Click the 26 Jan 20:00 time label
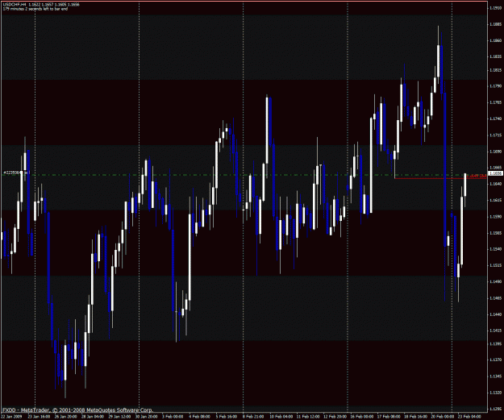Viewport: 504px width, 420px height. click(65, 417)
